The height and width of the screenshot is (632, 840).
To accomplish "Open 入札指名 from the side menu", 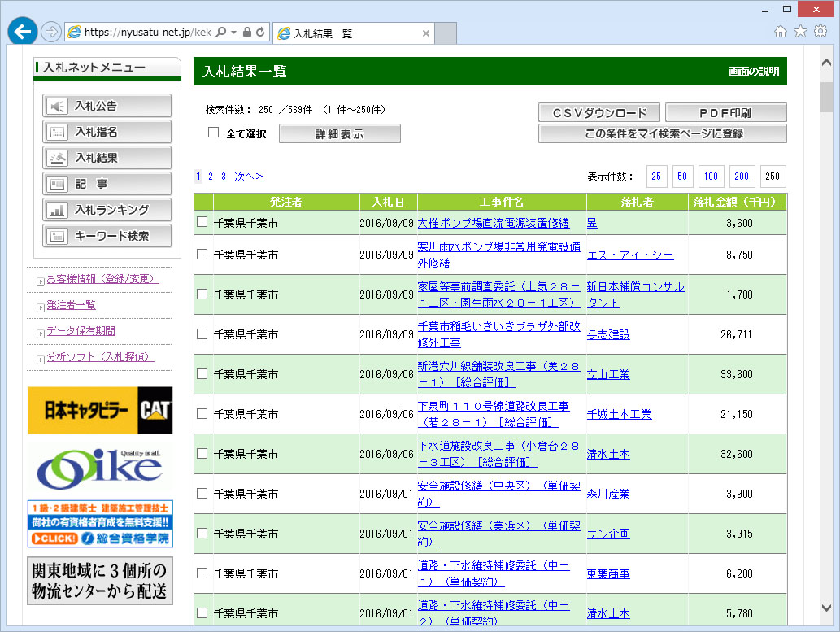I will click(x=107, y=132).
